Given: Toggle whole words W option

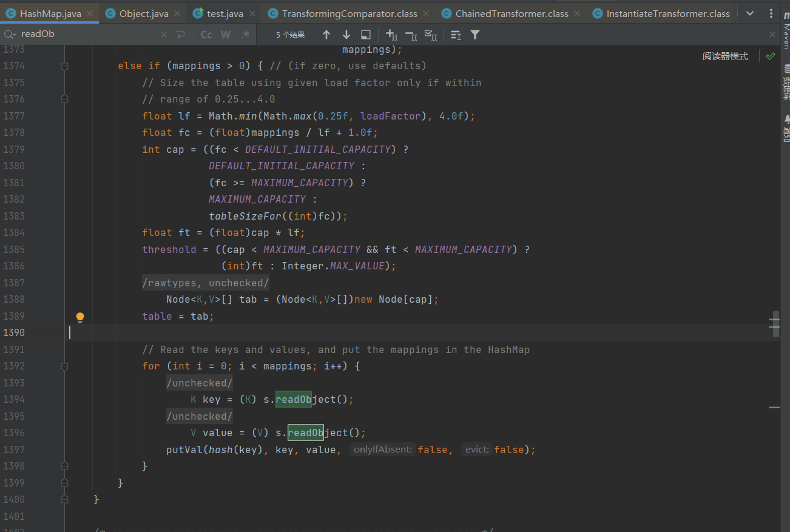Looking at the screenshot, I should pos(226,35).
